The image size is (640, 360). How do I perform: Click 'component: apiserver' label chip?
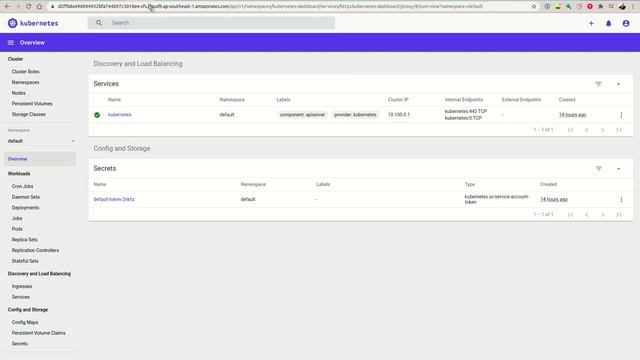pos(302,115)
